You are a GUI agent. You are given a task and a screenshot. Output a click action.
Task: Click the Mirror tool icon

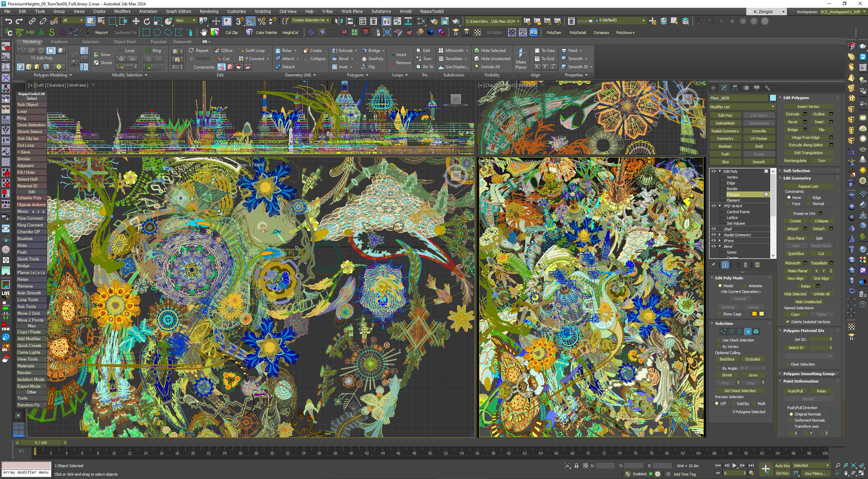(338, 21)
